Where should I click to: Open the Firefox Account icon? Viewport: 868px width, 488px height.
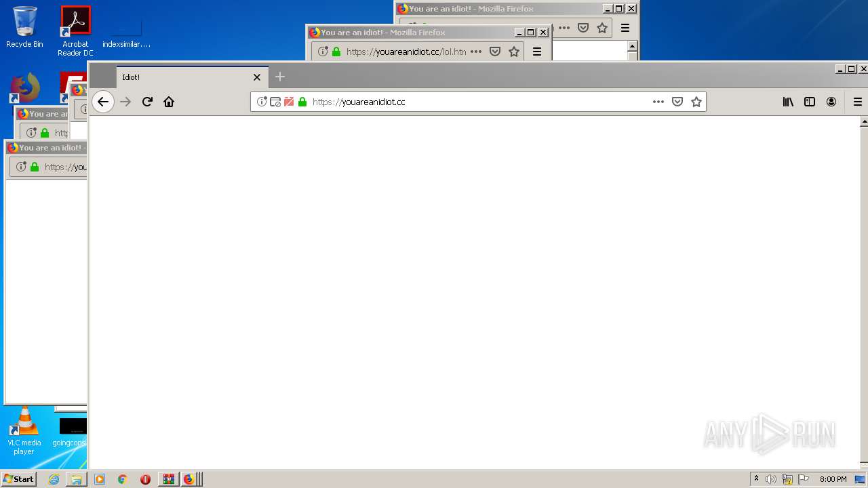click(831, 102)
